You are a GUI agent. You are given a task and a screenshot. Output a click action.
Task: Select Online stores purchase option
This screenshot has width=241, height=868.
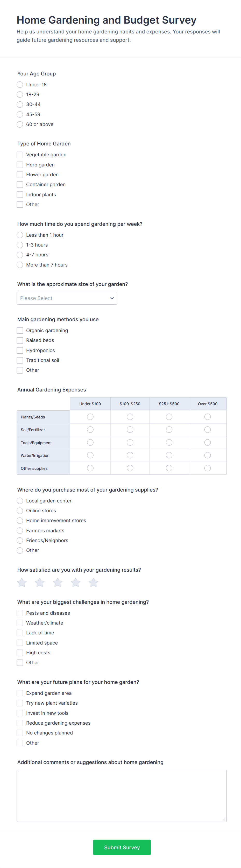point(20,511)
